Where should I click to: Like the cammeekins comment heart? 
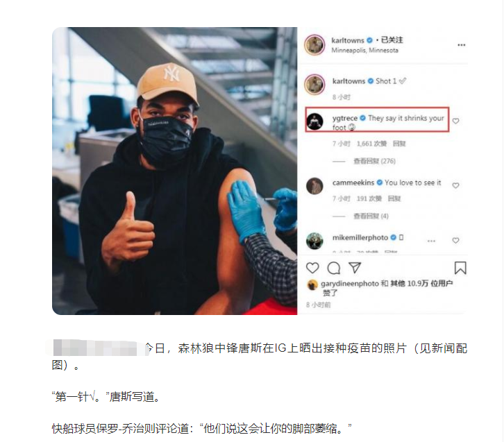coord(455,185)
